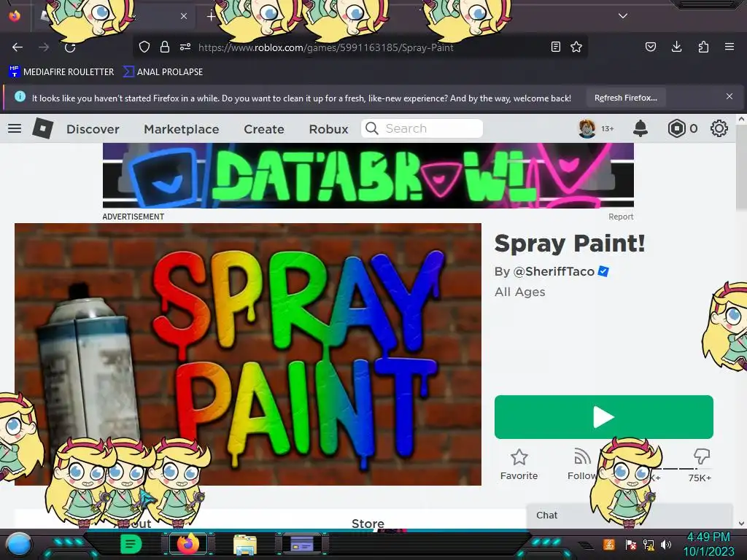
Task: Follow the game with the feed icon
Action: coord(581,456)
